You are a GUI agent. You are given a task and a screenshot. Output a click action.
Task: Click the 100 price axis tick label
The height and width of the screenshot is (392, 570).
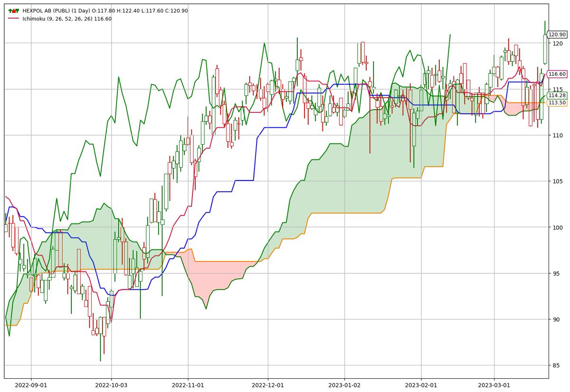557,227
